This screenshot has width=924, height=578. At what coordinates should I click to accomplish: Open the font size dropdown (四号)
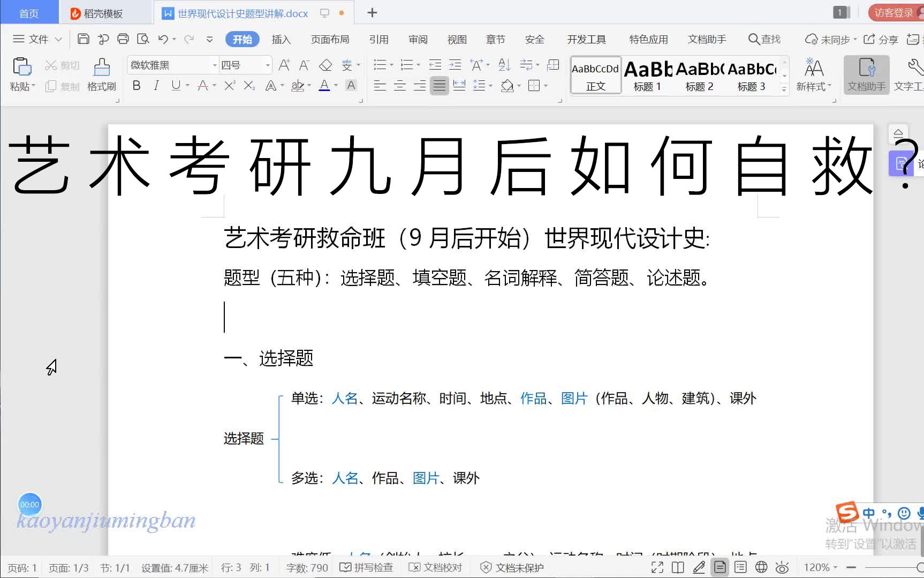coord(268,65)
